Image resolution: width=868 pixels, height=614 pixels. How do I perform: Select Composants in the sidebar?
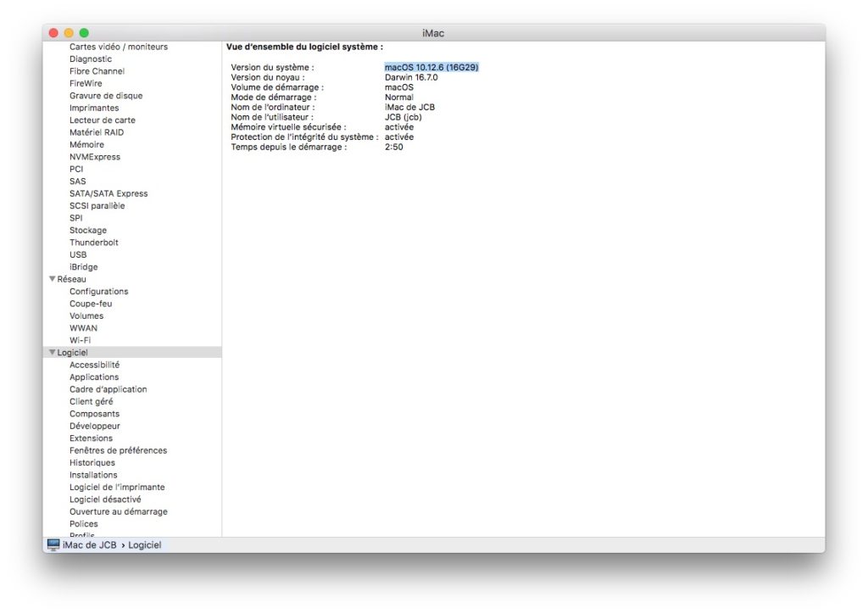(x=94, y=414)
